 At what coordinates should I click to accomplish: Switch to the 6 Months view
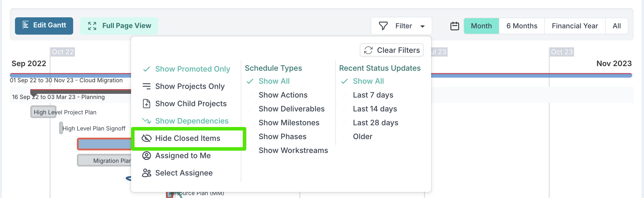point(522,26)
